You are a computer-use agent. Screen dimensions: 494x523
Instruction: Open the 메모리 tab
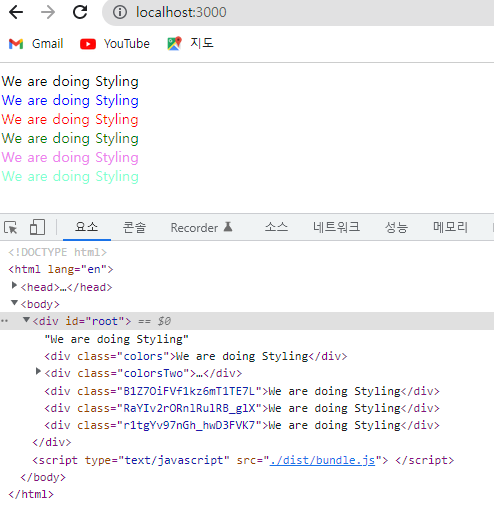point(451,227)
